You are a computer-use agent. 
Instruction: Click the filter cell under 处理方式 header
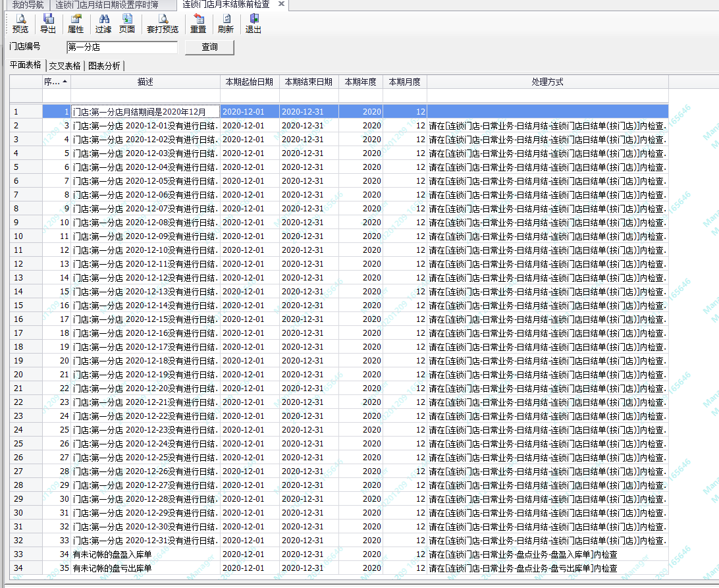[548, 96]
